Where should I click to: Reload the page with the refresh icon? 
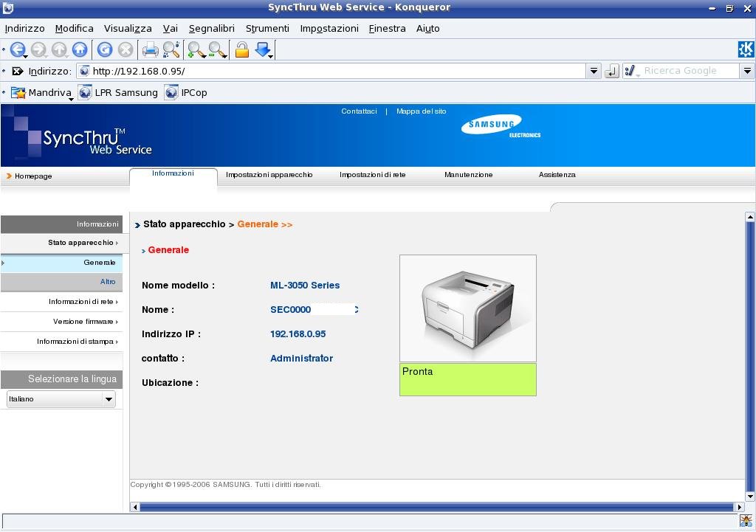coord(105,50)
